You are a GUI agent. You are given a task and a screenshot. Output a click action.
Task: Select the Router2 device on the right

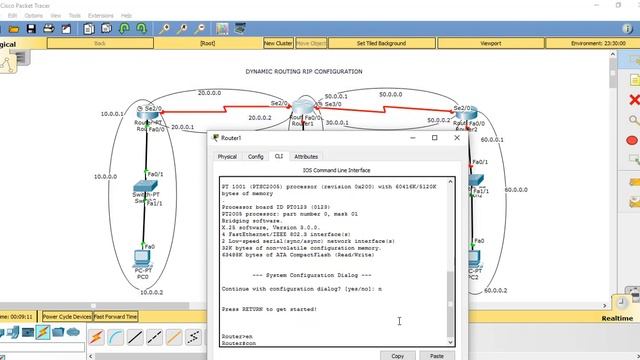(x=466, y=113)
